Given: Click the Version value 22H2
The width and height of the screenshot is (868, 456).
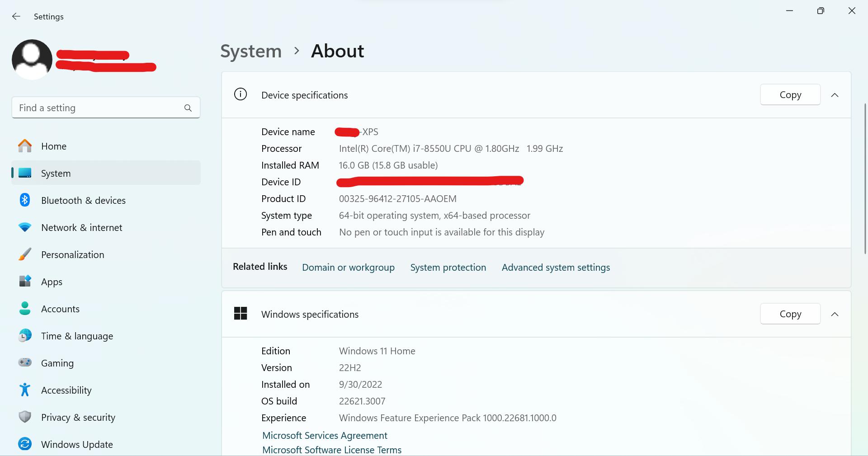Looking at the screenshot, I should point(350,368).
